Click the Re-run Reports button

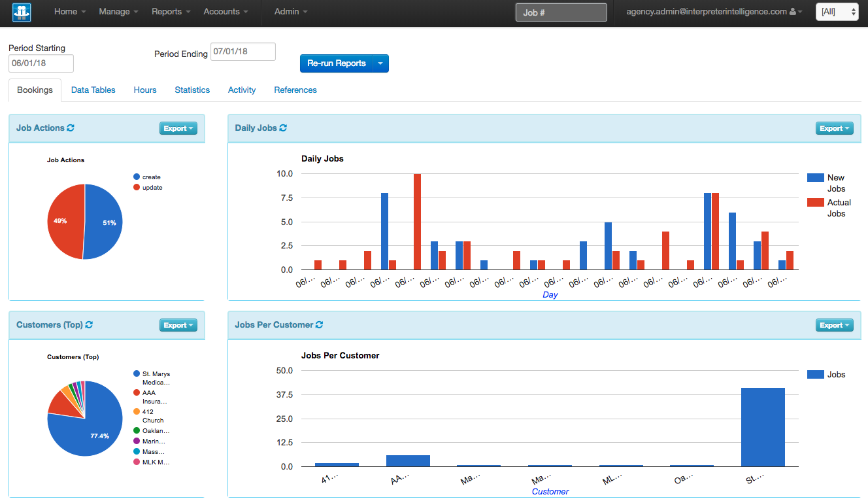(336, 63)
